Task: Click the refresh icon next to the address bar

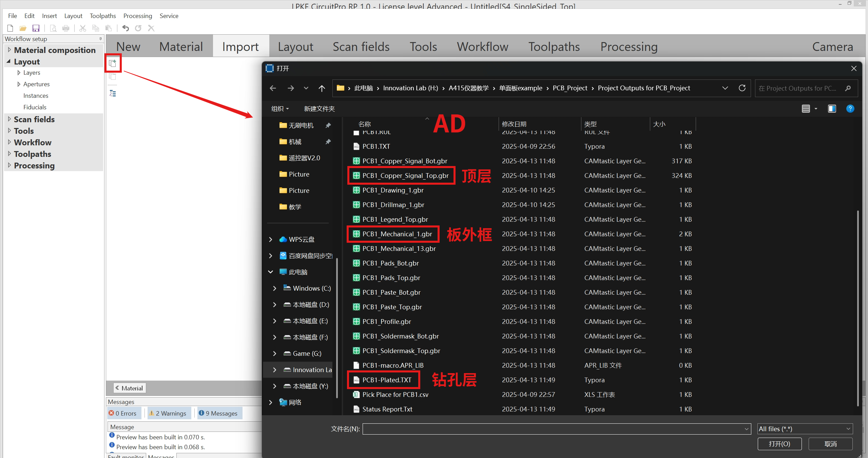Action: point(742,88)
